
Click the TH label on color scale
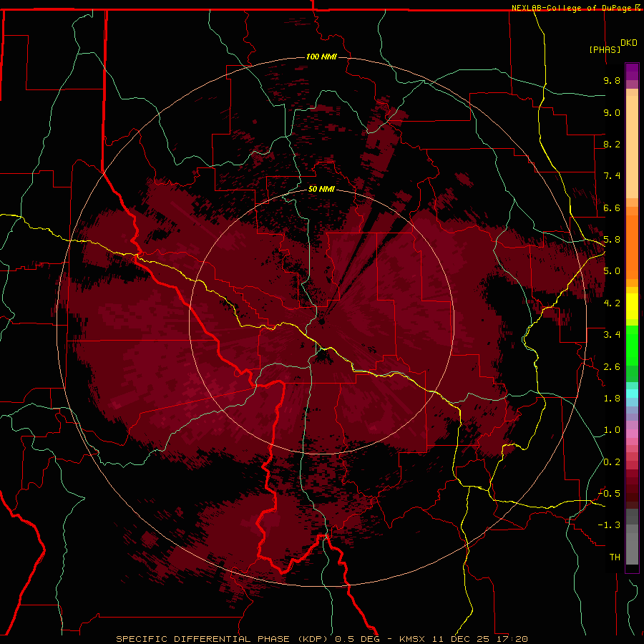pos(615,557)
